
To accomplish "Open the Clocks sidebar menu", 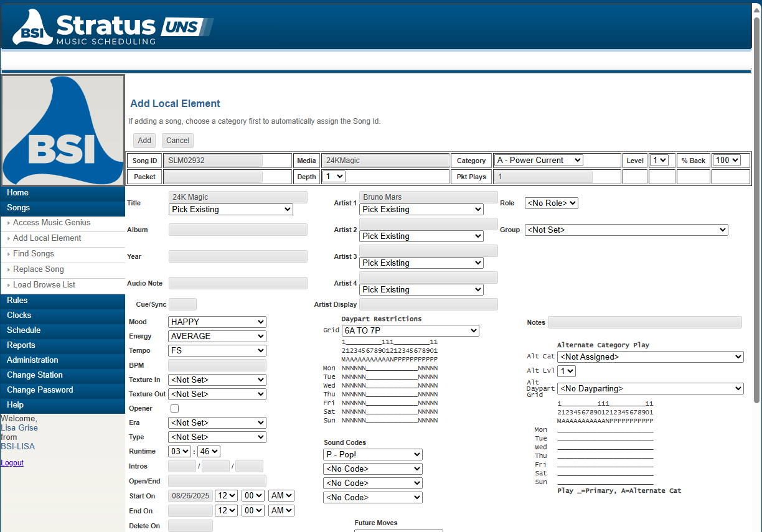I will click(63, 315).
